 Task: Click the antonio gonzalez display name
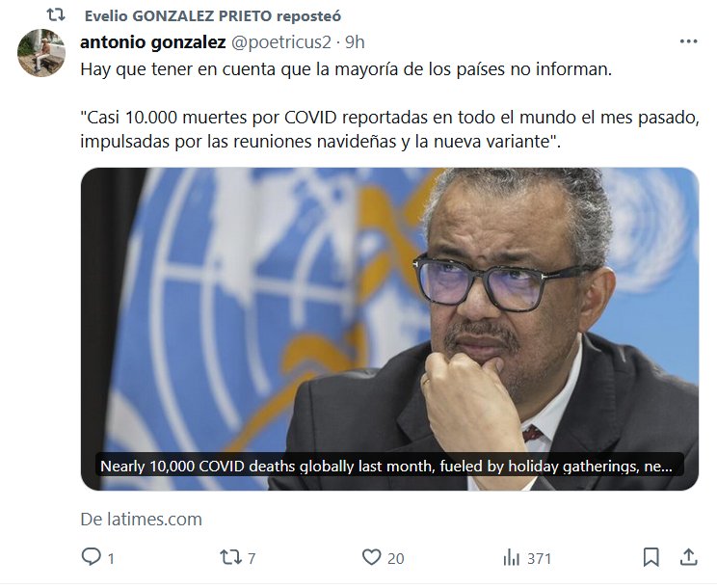tap(152, 42)
